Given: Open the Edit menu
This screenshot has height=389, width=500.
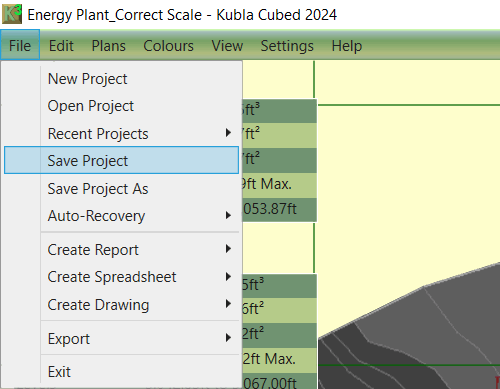Looking at the screenshot, I should click(x=61, y=45).
